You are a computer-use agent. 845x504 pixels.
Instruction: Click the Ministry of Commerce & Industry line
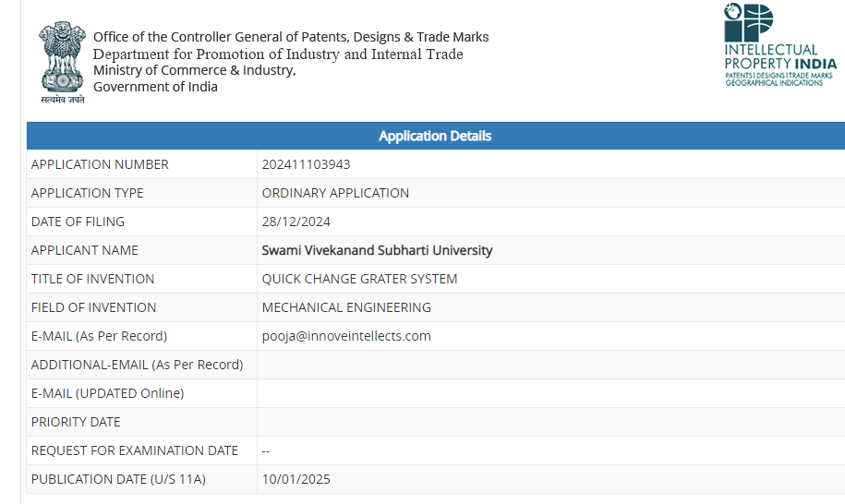[195, 70]
